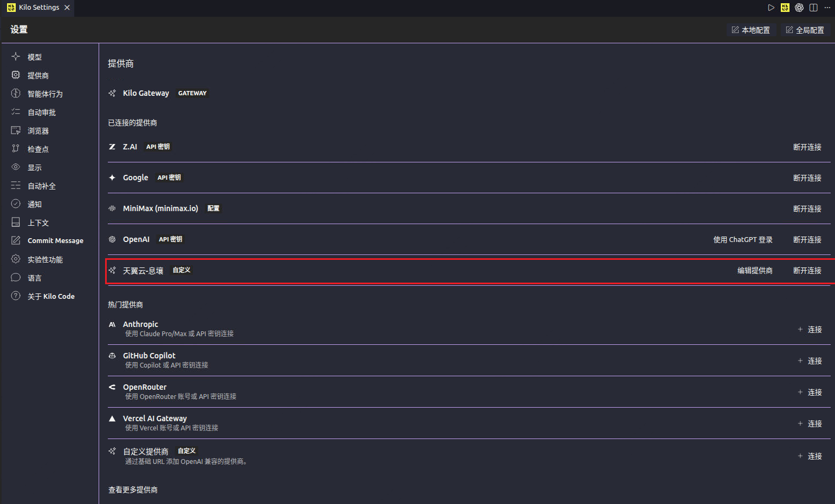Click the sparkle icon beside 模型

(16, 56)
